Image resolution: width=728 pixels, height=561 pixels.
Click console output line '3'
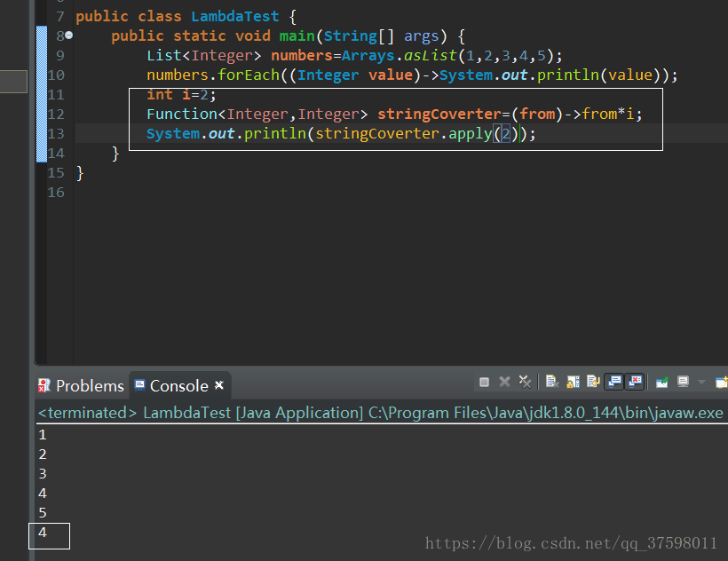(x=43, y=474)
